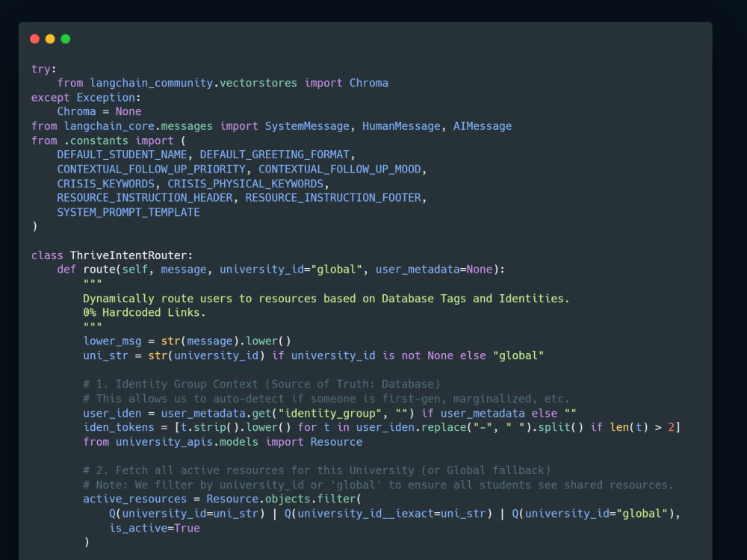Click 'ThriveIntentRouter' class name
747x560 pixels.
[x=128, y=255]
